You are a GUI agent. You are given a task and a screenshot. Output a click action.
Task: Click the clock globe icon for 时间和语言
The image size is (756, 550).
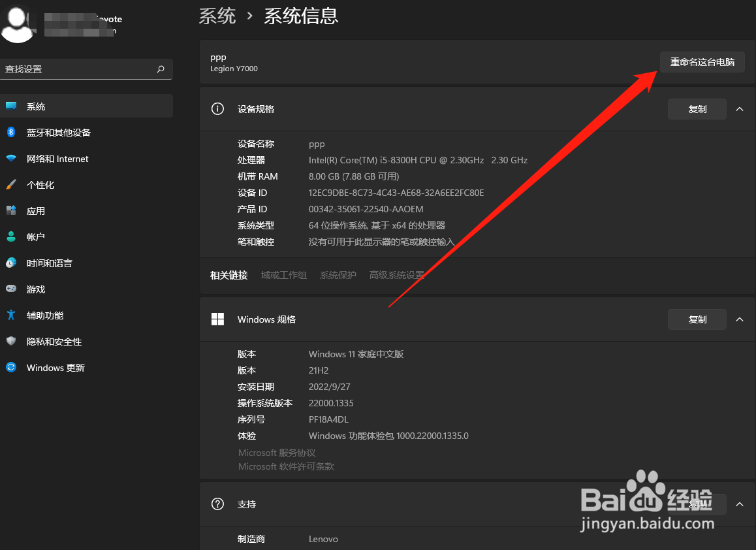11,263
